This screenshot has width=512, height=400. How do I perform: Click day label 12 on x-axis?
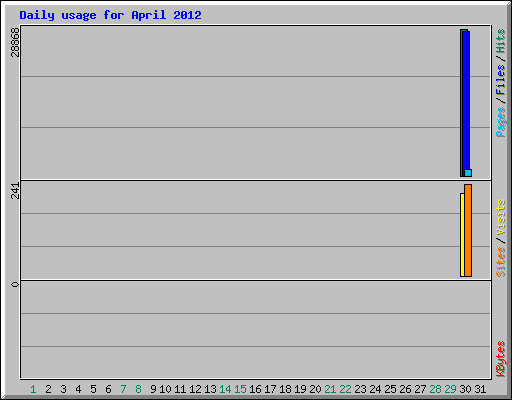tap(195, 389)
